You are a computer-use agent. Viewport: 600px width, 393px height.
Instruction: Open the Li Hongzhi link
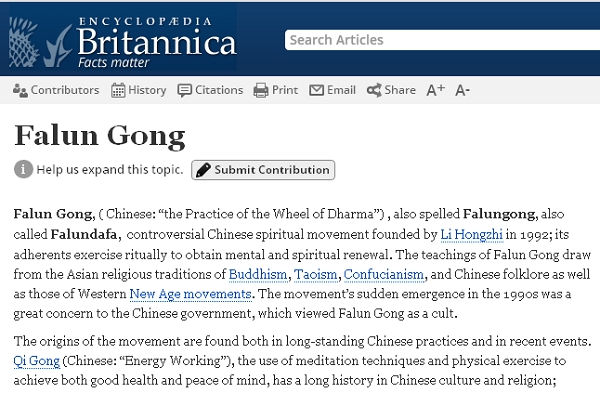tap(471, 234)
